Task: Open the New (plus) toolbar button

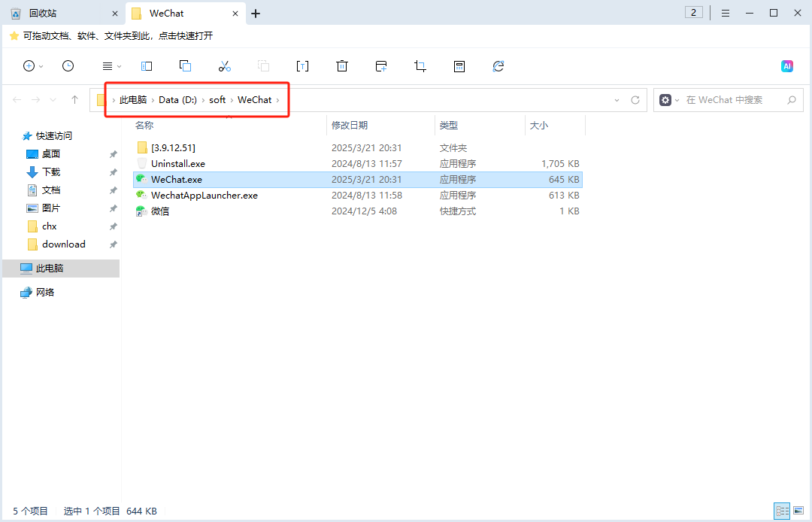Action: tap(29, 65)
